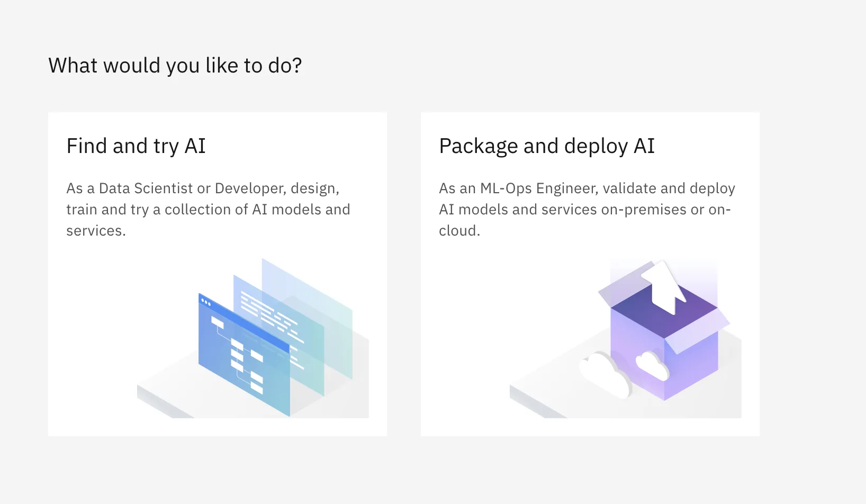Click the box with upload arrow illustration
This screenshot has width=866, height=504.
626,338
